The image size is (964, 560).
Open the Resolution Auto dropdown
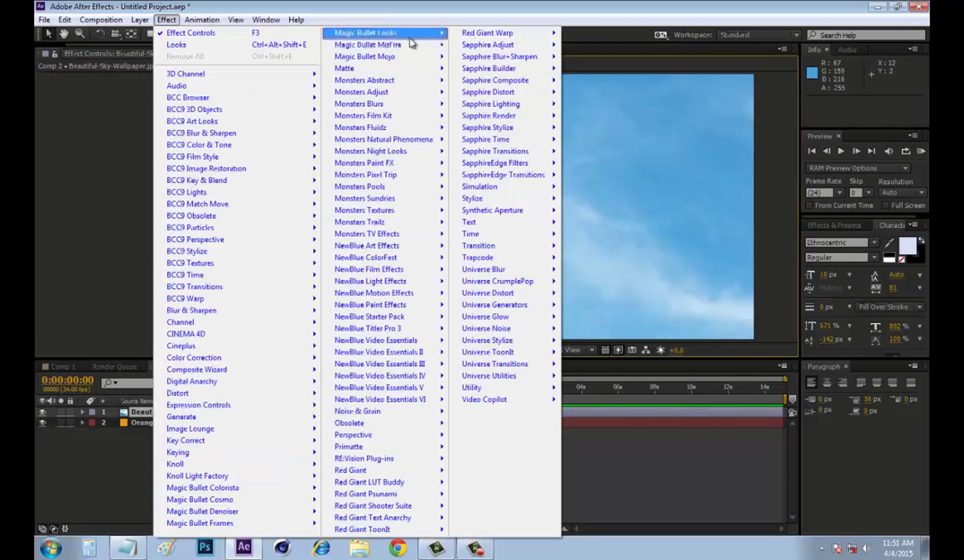tap(903, 193)
